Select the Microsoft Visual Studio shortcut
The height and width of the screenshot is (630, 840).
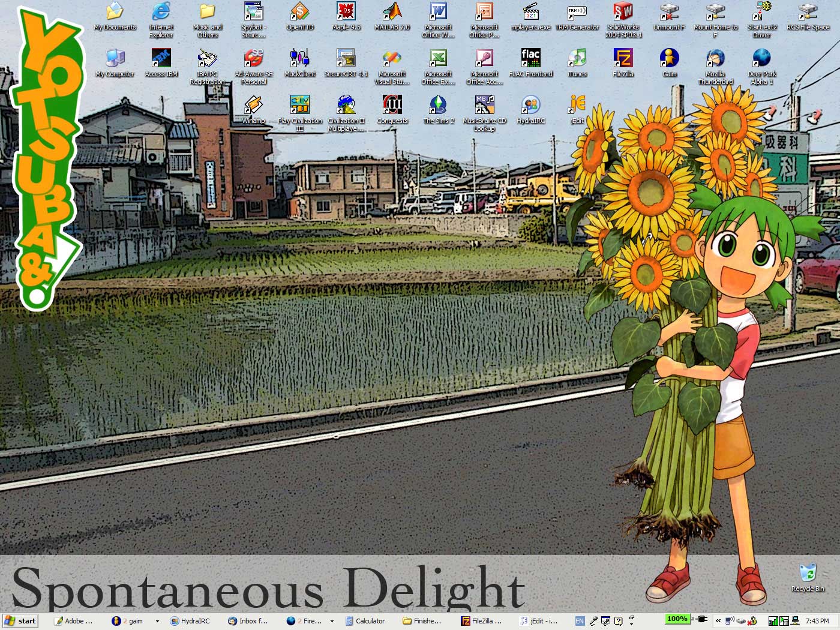392,67
